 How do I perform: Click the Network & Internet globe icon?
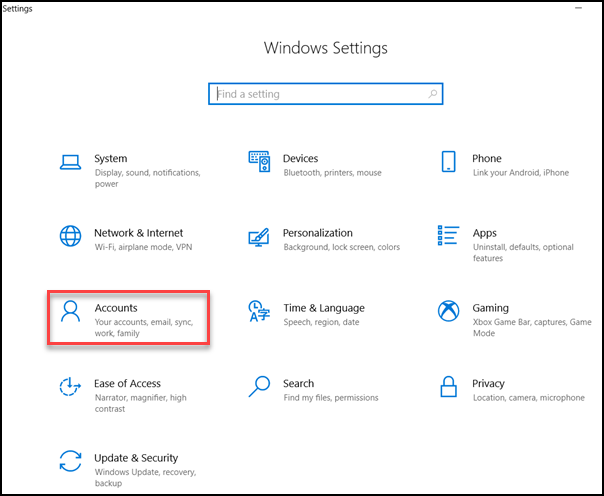[70, 236]
